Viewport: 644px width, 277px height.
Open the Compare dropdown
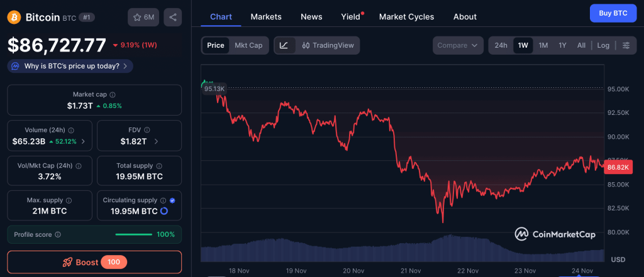pyautogui.click(x=458, y=45)
